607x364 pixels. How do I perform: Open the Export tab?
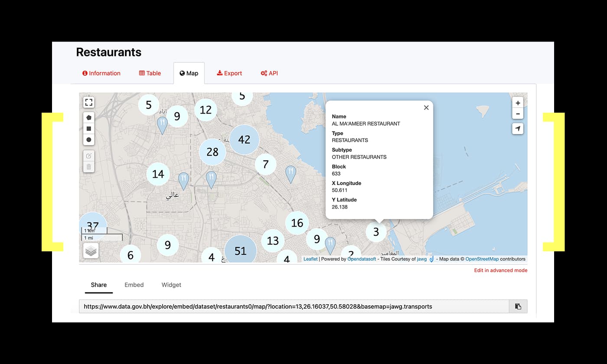click(x=229, y=73)
